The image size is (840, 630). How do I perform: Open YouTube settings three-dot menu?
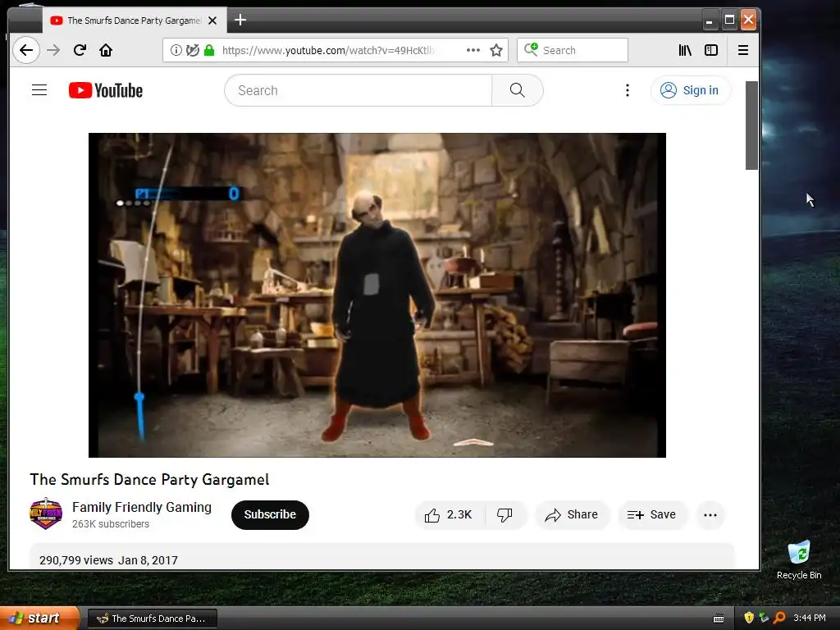(628, 90)
